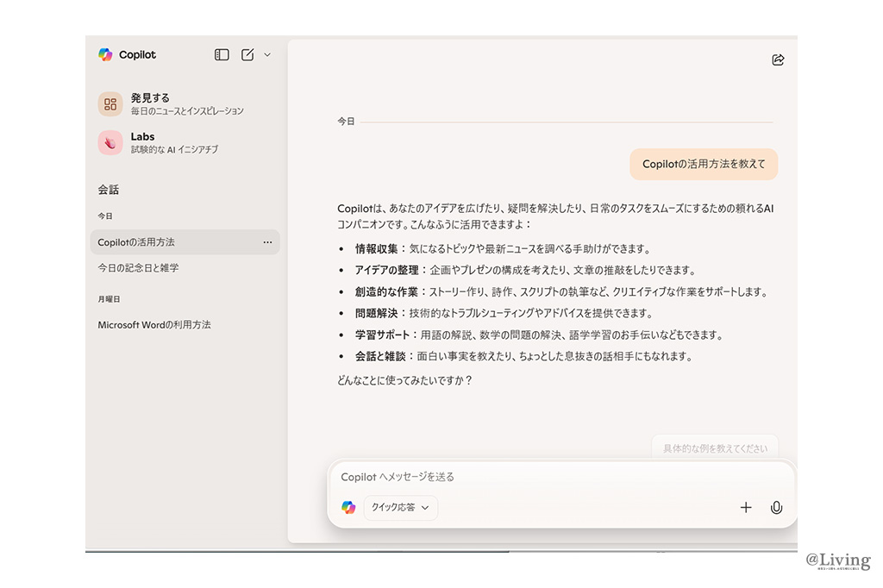Image resolution: width=883 pixels, height=588 pixels.
Task: Open Microsoft Wordの利用方法 conversation
Action: (x=153, y=325)
